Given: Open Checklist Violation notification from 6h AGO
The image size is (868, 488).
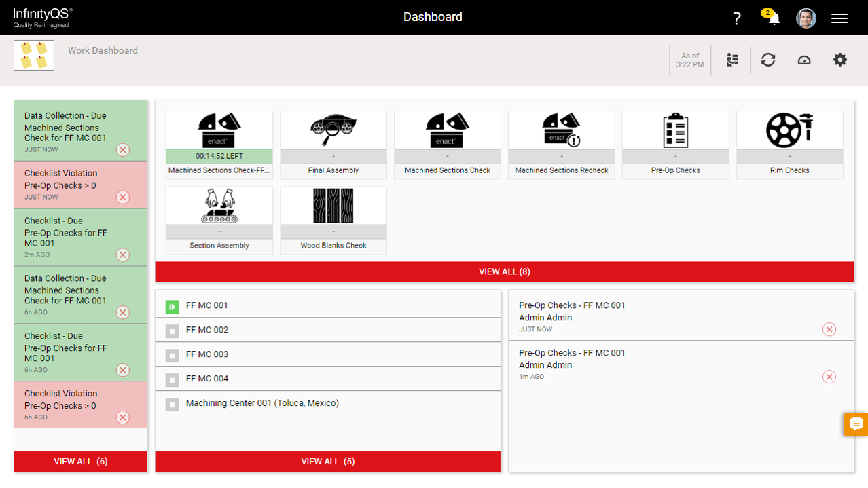Looking at the screenshot, I should pos(81,405).
